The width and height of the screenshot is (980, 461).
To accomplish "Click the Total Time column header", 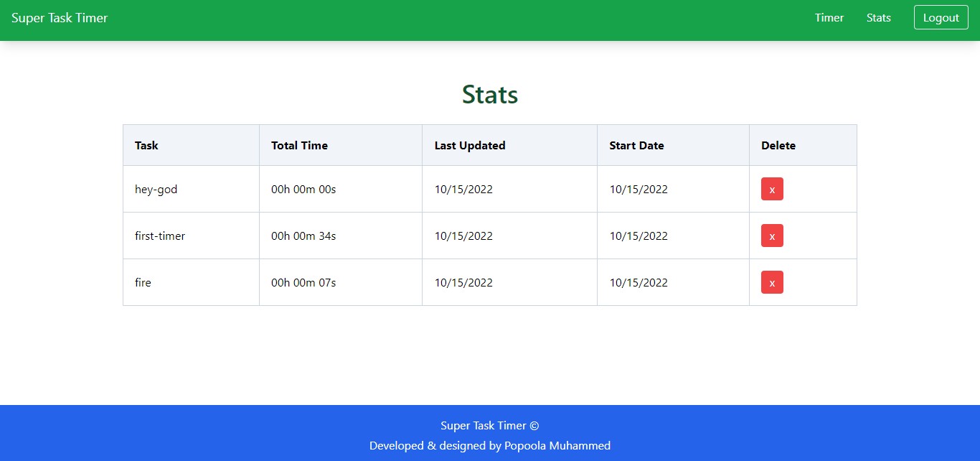I will point(299,145).
